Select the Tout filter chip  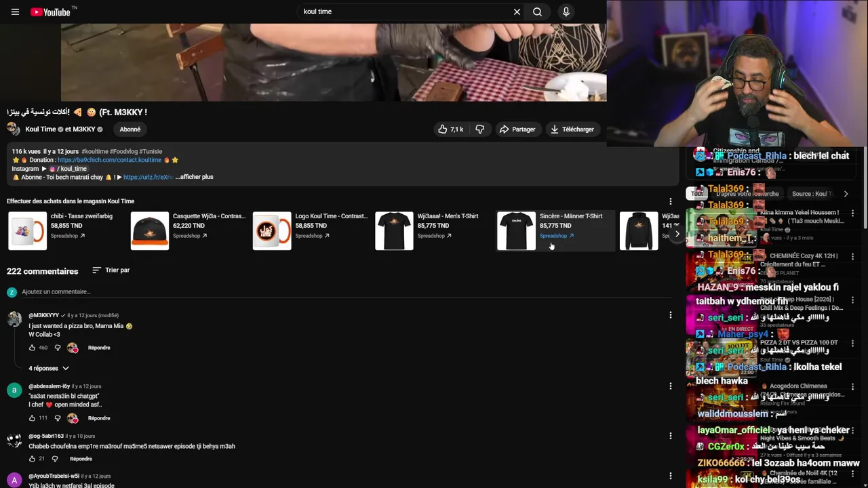697,194
